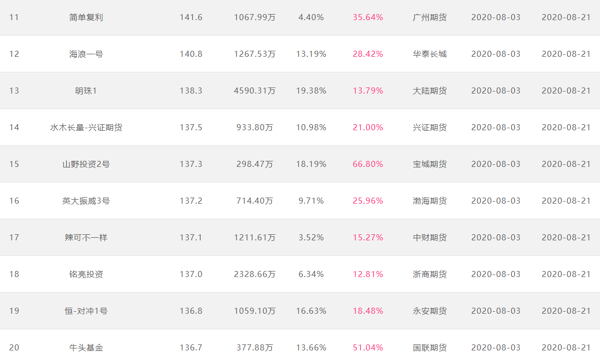The height and width of the screenshot is (364, 600).
Task: Click the 51.04% return percentage
Action: [x=368, y=347]
